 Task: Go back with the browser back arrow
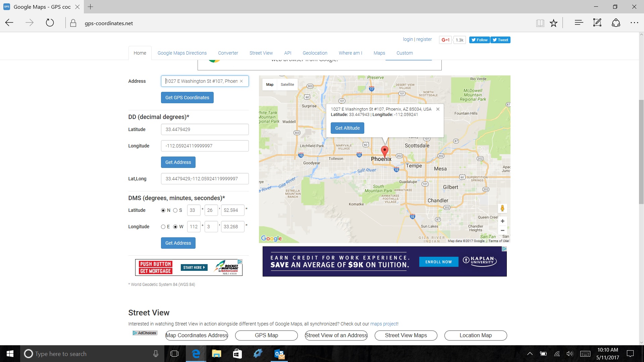coord(9,23)
